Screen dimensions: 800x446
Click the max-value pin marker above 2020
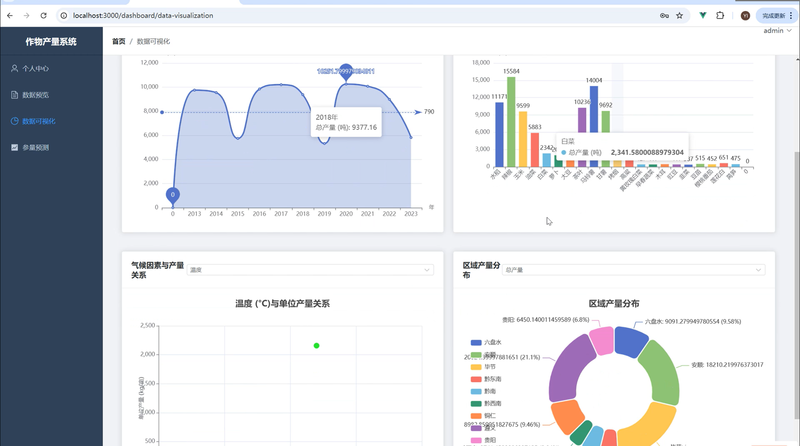[x=346, y=72]
